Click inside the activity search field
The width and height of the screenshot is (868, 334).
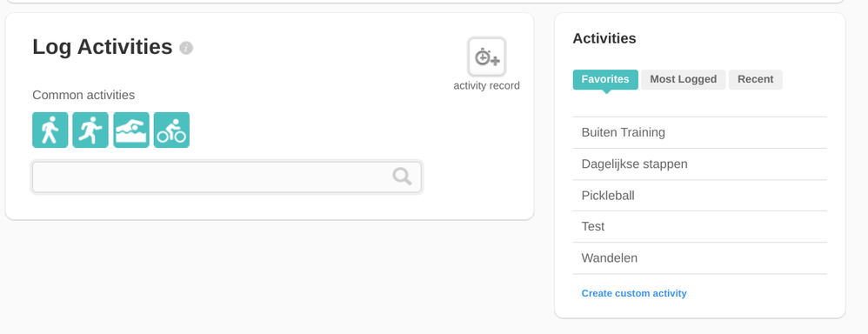pos(227,177)
